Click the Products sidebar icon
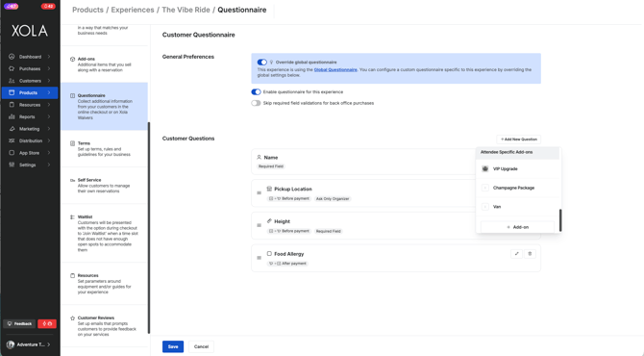644x356 pixels. click(12, 92)
